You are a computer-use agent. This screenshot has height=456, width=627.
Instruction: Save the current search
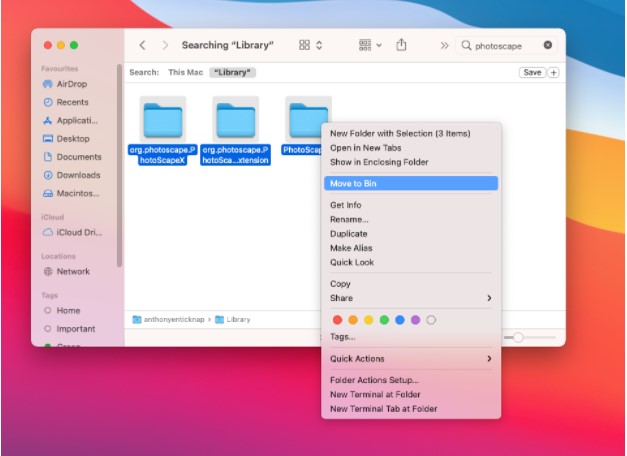click(x=532, y=72)
